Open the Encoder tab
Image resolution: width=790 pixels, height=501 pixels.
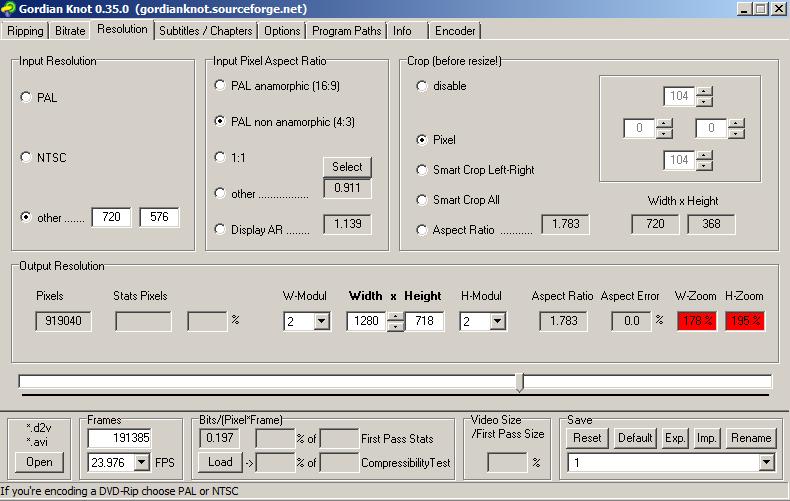tap(455, 31)
